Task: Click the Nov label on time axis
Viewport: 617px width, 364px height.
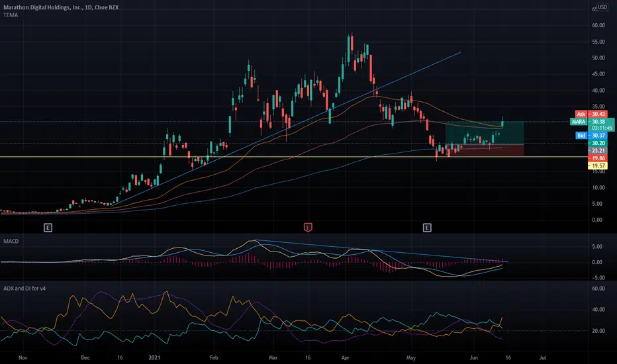Action: tap(23, 357)
